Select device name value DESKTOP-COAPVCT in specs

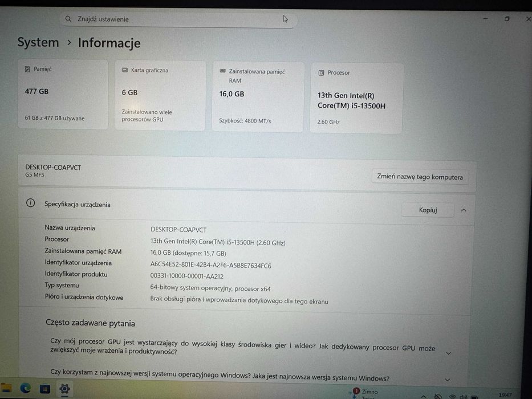(178, 230)
